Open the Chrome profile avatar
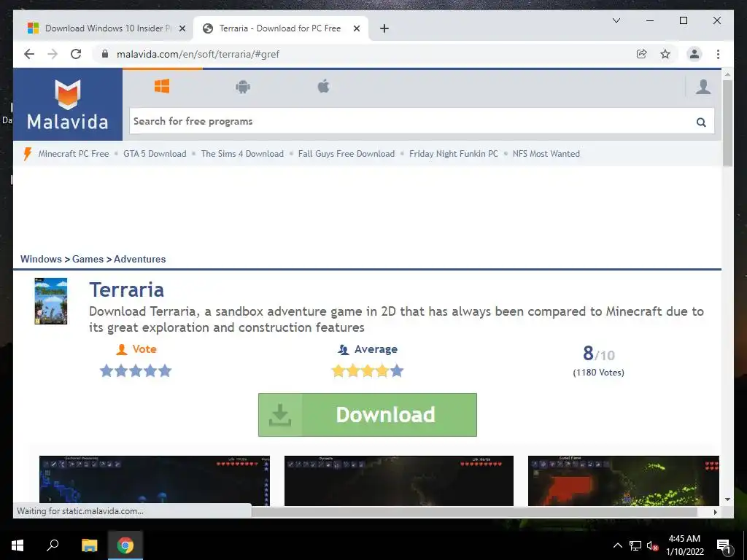 pos(694,54)
